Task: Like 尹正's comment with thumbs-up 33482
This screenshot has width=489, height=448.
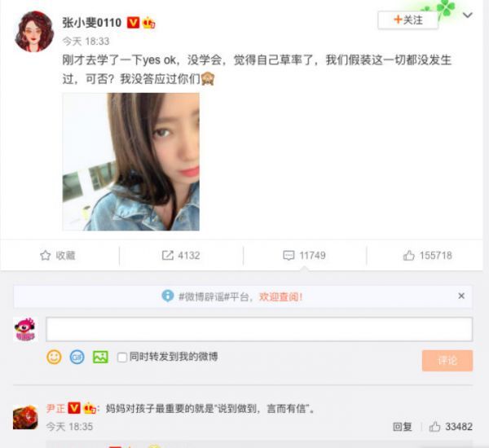Action: (434, 426)
